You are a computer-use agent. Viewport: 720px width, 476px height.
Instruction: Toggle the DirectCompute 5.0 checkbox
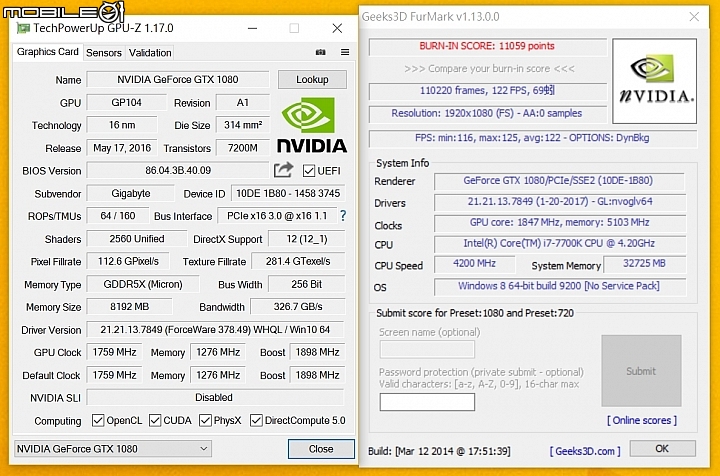(x=256, y=420)
